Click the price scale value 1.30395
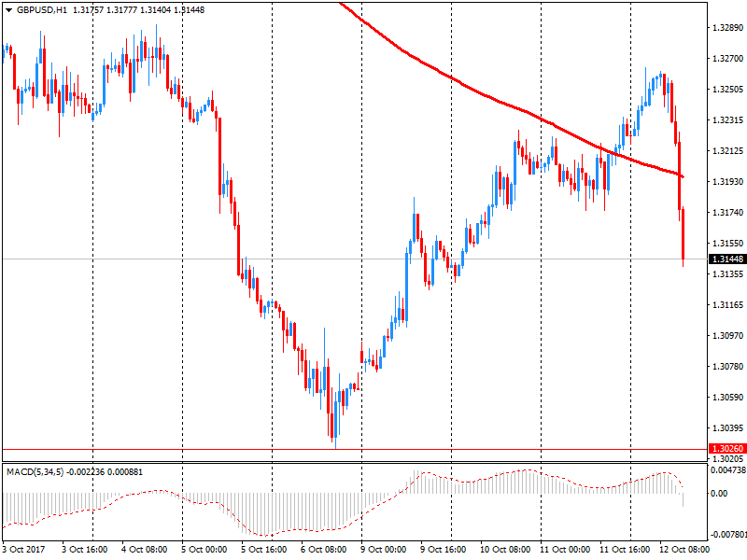 point(727,428)
